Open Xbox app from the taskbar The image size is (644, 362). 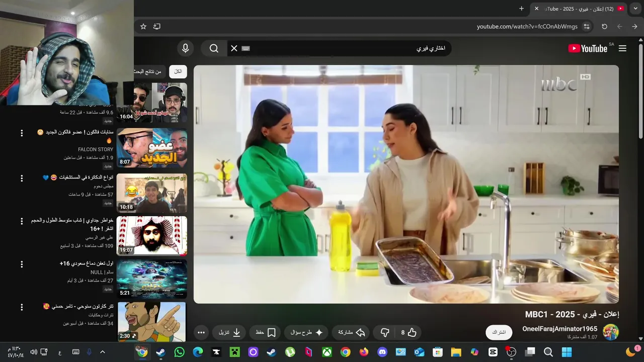point(327,352)
